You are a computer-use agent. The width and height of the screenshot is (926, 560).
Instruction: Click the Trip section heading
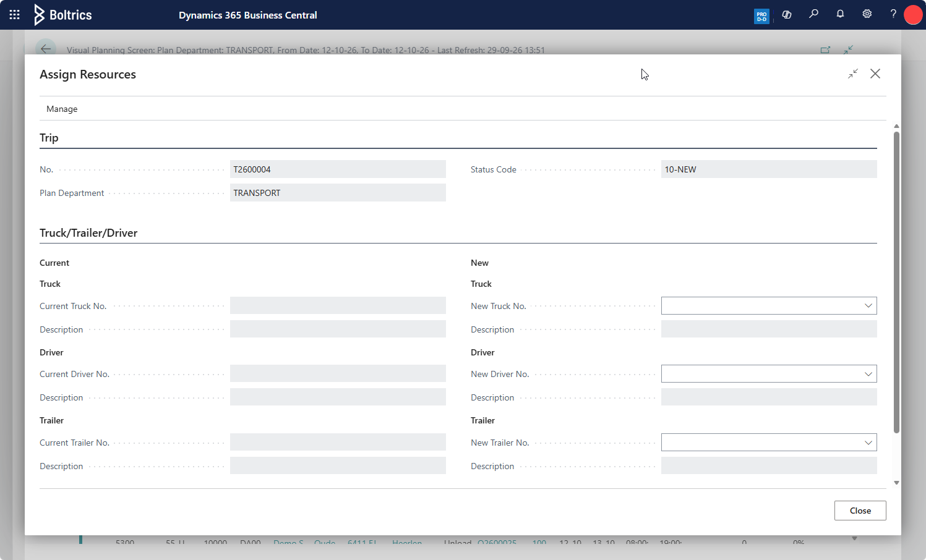tap(49, 138)
